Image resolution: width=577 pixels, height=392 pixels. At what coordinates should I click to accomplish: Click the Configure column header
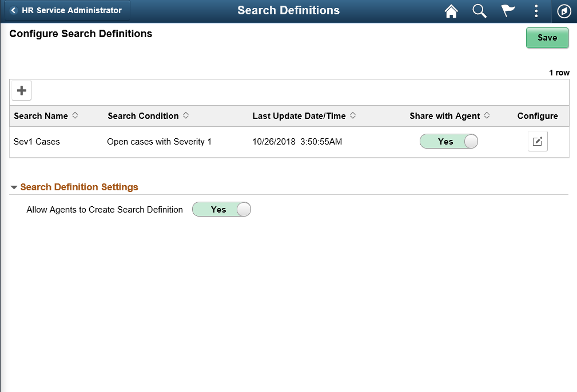[x=538, y=116]
